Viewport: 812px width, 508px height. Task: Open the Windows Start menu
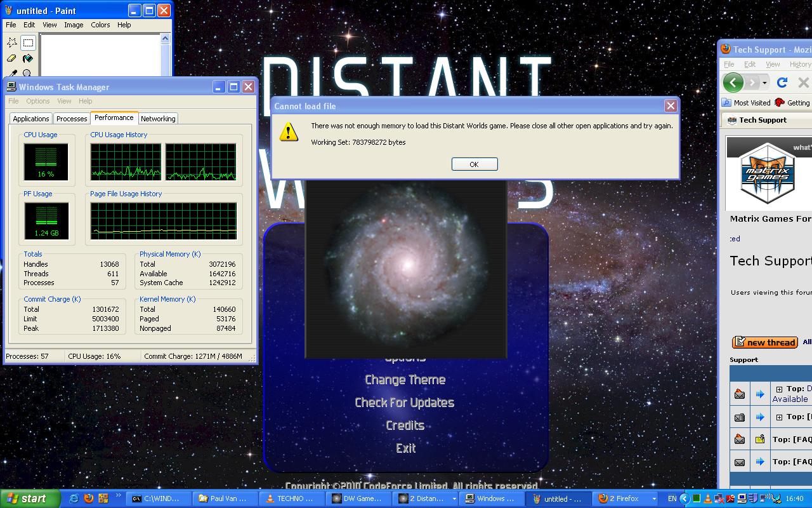pyautogui.click(x=30, y=498)
